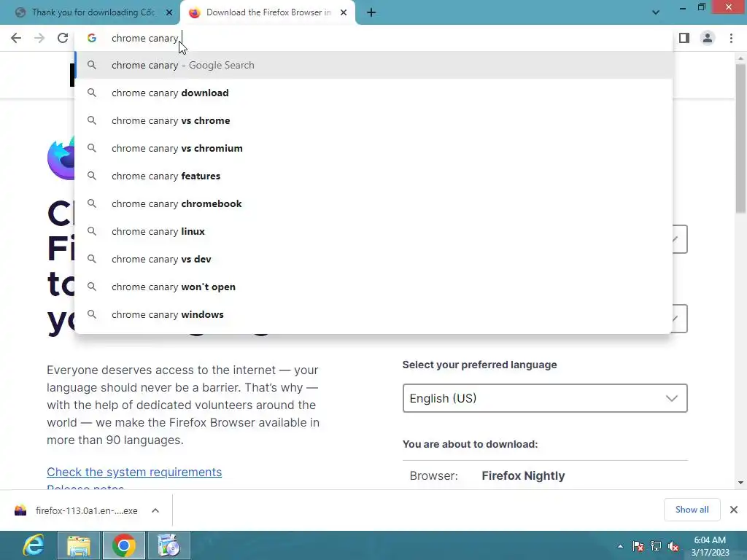Launch Internet Explorer from taskbar

34,545
